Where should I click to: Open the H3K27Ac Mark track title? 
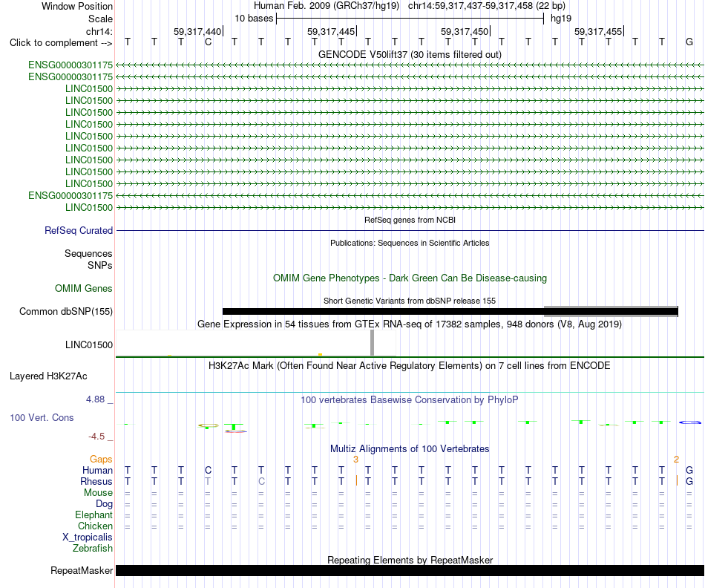[410, 365]
